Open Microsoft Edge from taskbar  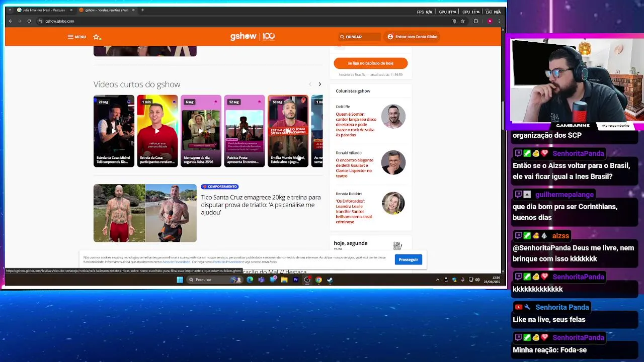pos(250,280)
